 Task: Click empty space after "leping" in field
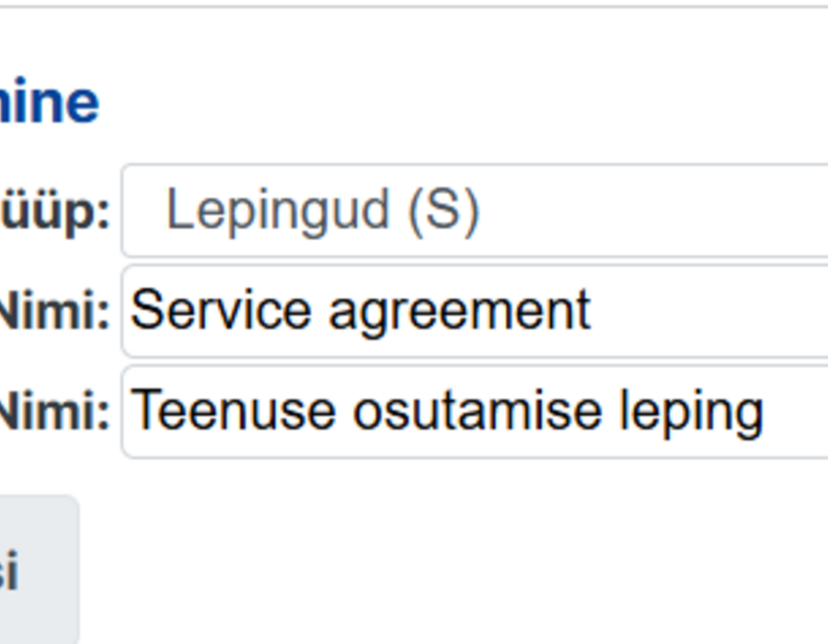coord(797,412)
